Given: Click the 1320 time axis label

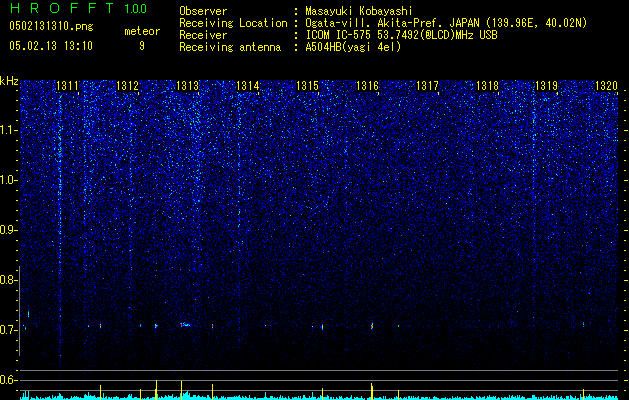Looking at the screenshot, I should (606, 86).
